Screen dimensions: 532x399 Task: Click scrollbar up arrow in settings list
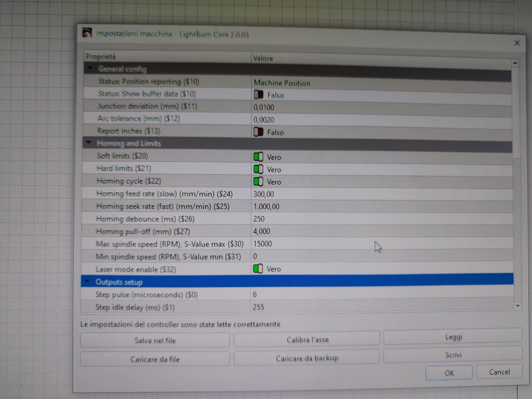515,63
